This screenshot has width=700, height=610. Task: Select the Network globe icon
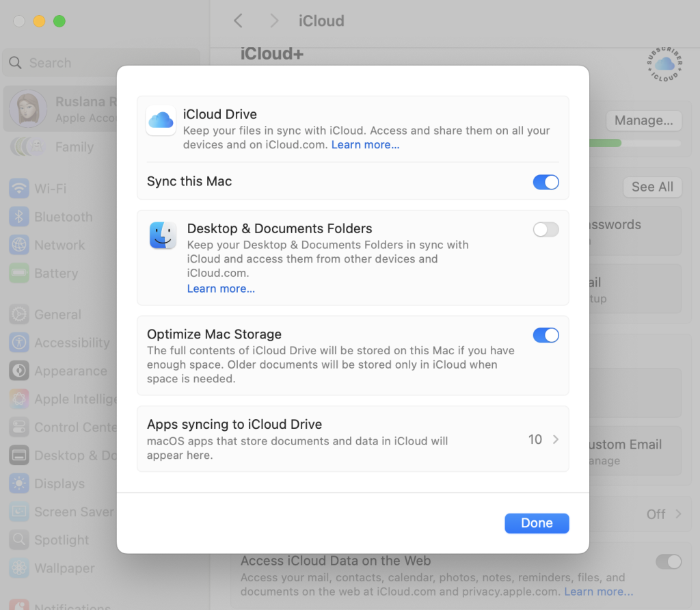coord(18,245)
